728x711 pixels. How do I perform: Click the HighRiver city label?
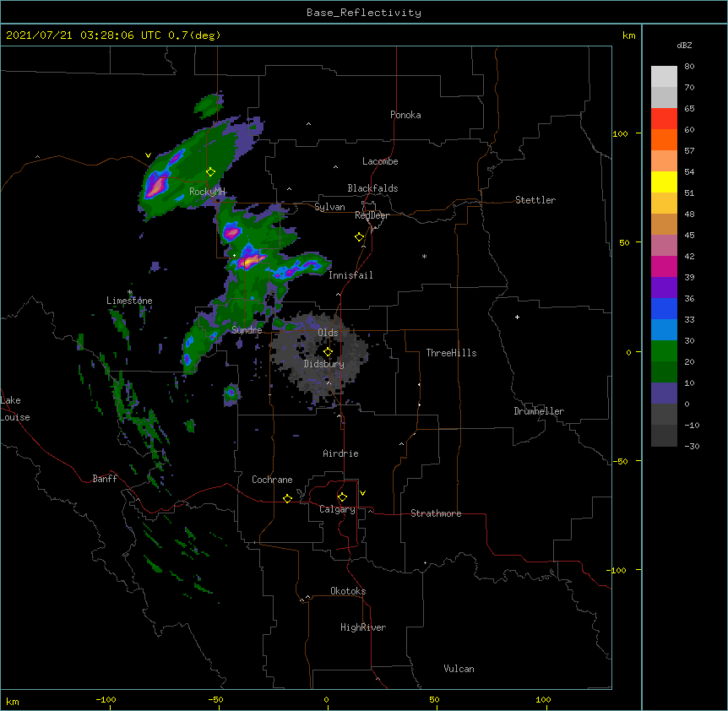(363, 627)
